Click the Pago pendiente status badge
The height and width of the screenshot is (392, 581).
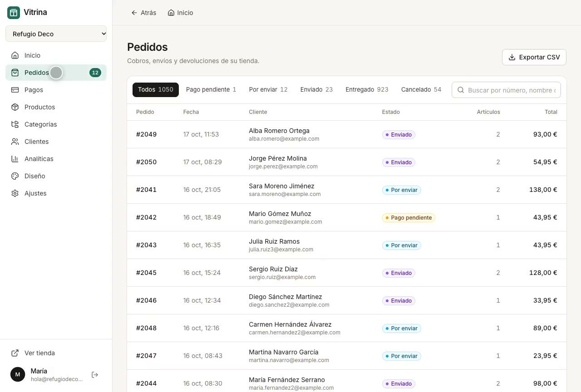point(409,218)
